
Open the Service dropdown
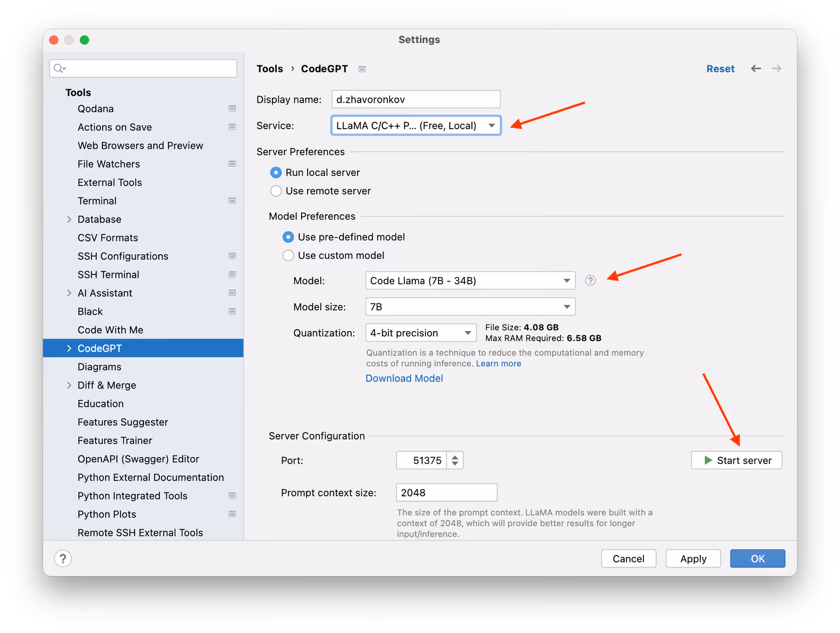pyautogui.click(x=416, y=125)
